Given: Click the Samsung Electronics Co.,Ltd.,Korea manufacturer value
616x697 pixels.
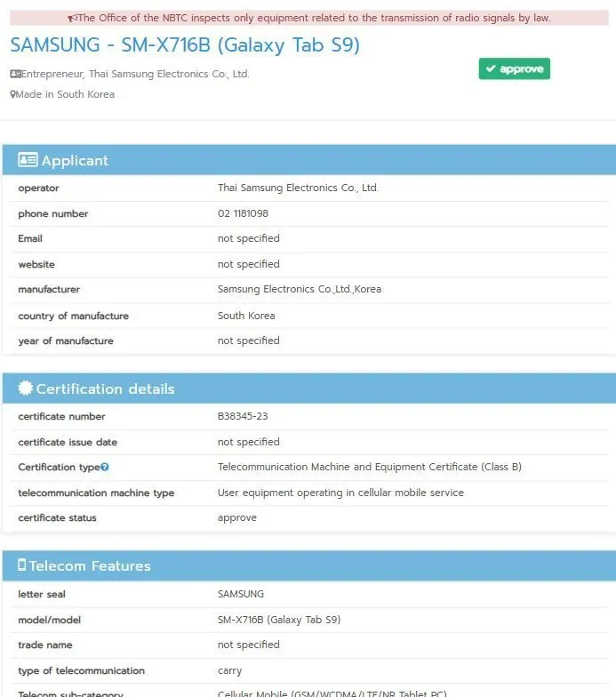Looking at the screenshot, I should [x=299, y=289].
